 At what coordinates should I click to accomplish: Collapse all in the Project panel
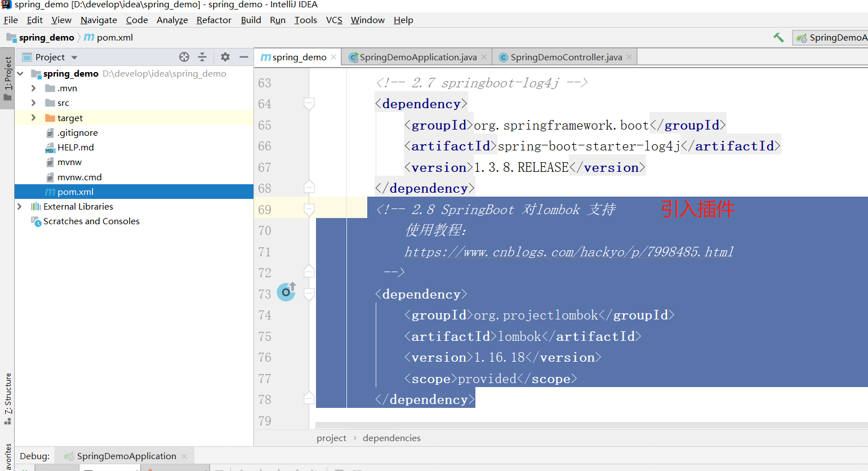click(202, 57)
